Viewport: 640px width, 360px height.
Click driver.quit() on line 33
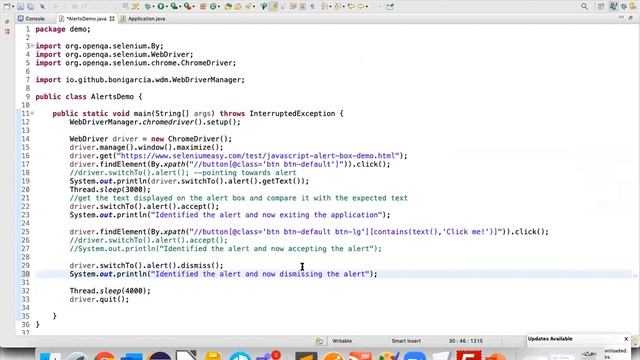coord(99,299)
